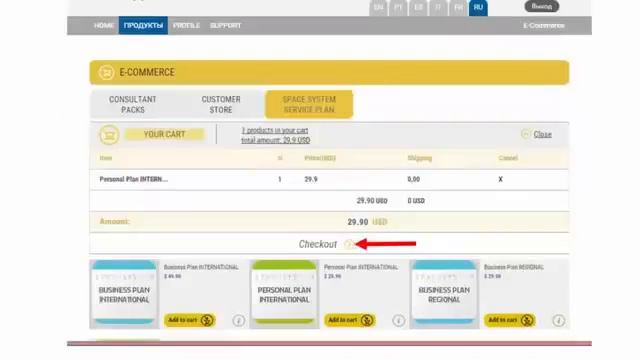Add Personal Plan International to cart

tap(350, 320)
